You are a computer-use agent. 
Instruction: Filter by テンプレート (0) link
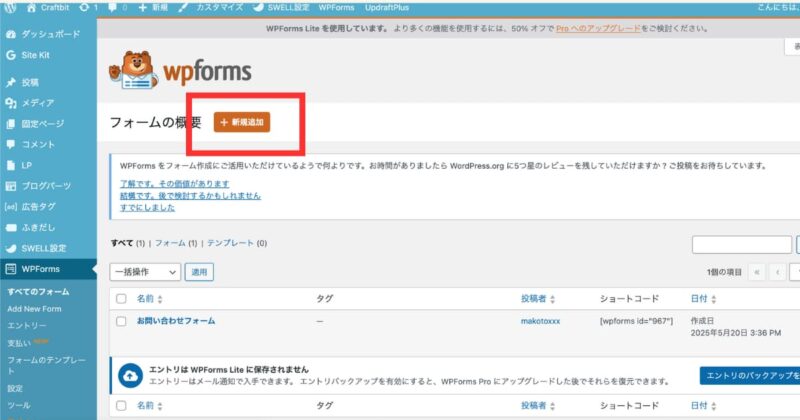237,243
